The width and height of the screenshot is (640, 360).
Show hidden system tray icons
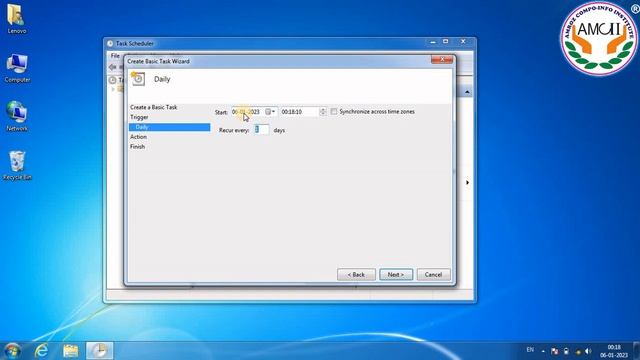pos(543,351)
